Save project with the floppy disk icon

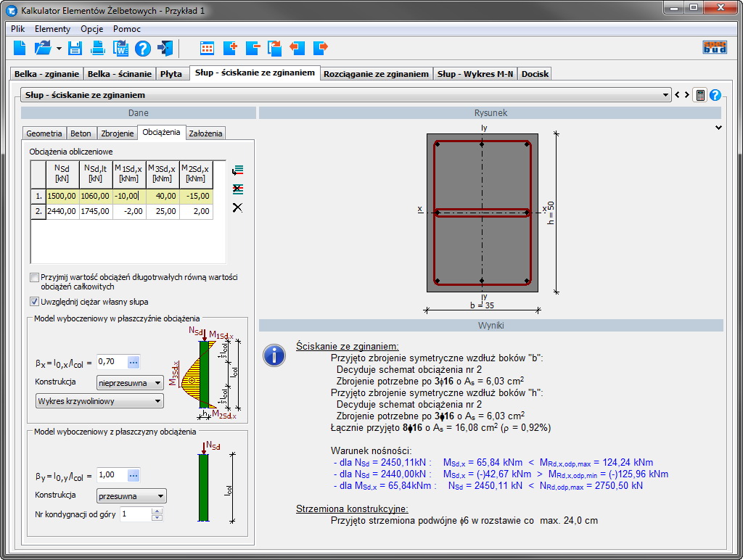click(75, 48)
